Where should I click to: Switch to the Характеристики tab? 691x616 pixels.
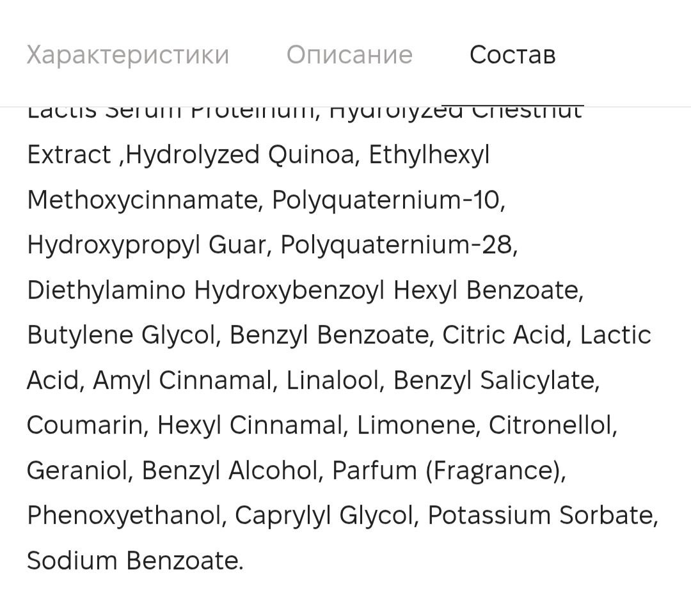coord(128,56)
